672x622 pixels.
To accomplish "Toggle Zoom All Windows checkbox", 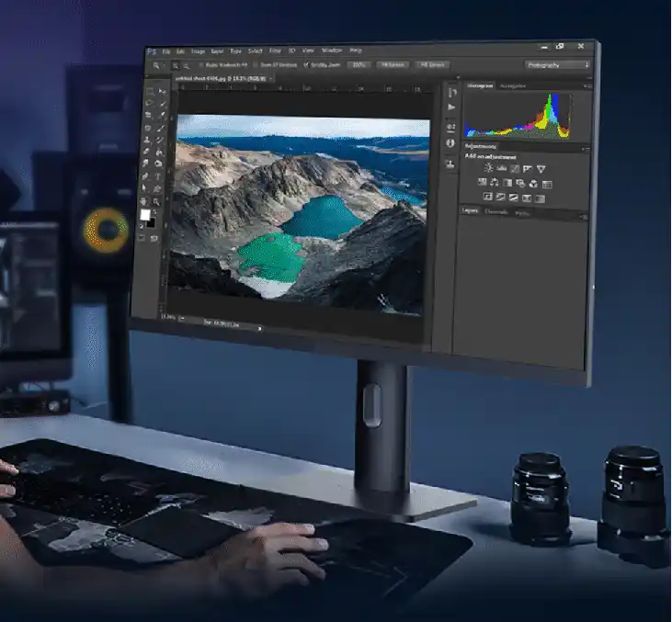I will pyautogui.click(x=254, y=65).
